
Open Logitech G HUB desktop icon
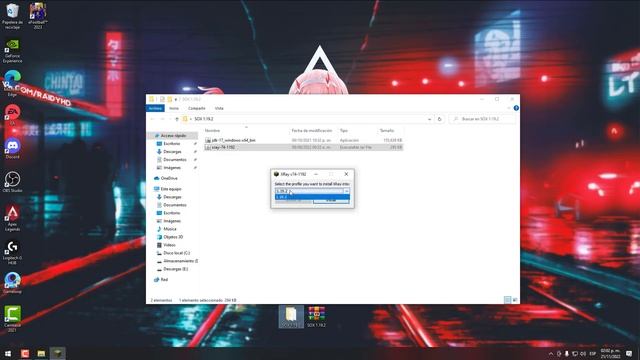point(12,252)
